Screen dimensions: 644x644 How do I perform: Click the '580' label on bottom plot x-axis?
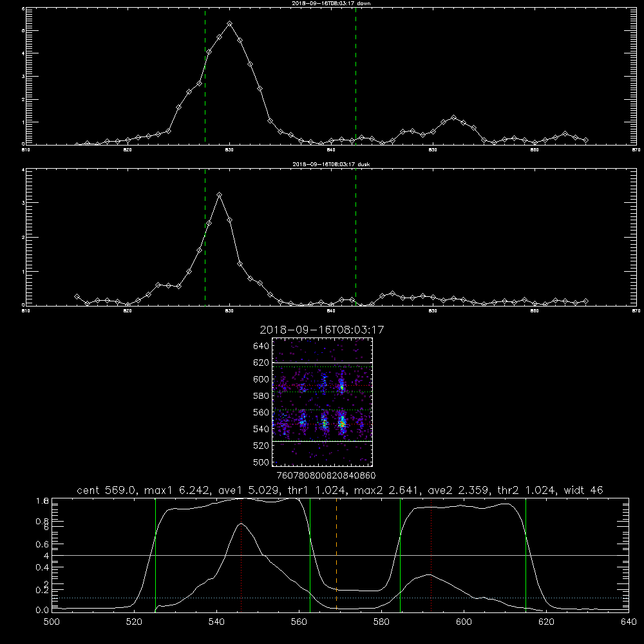click(381, 622)
